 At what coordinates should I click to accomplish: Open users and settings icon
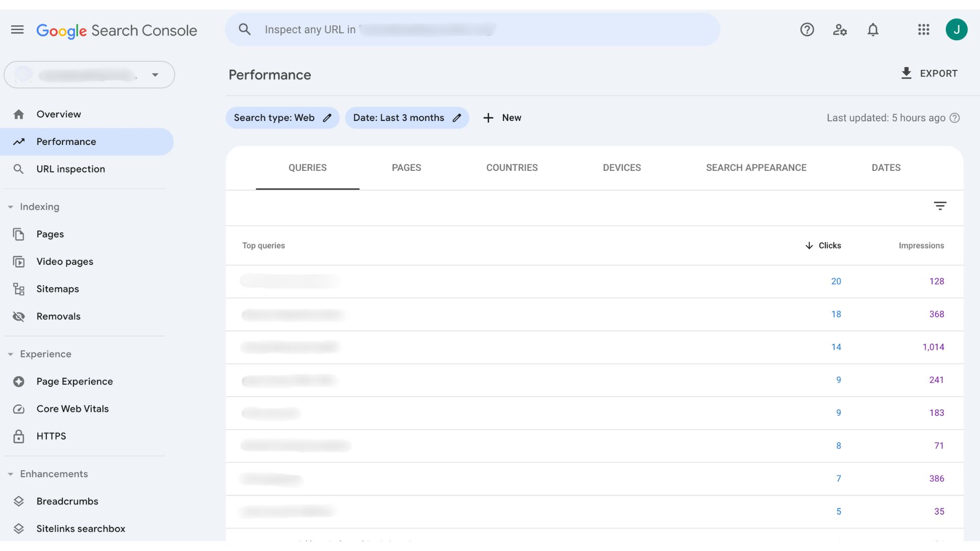tap(840, 30)
